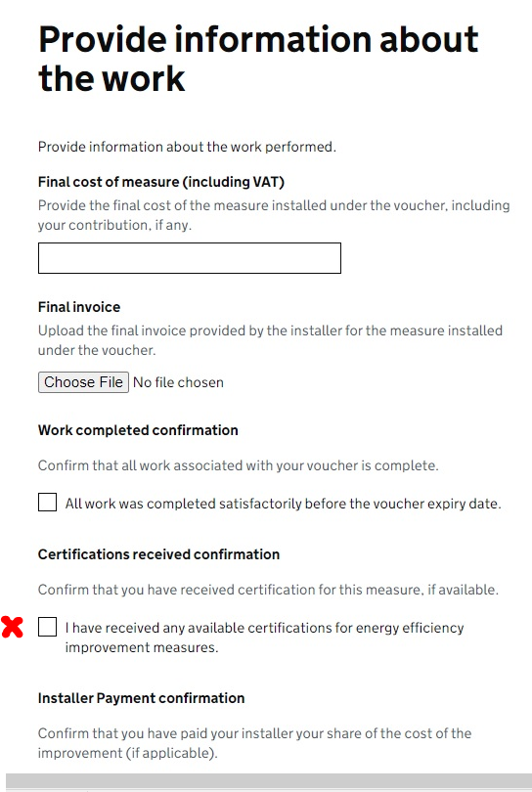Click the hint 'Confirm that all work associated' text
Screen dimensions: 532x792
[238, 465]
